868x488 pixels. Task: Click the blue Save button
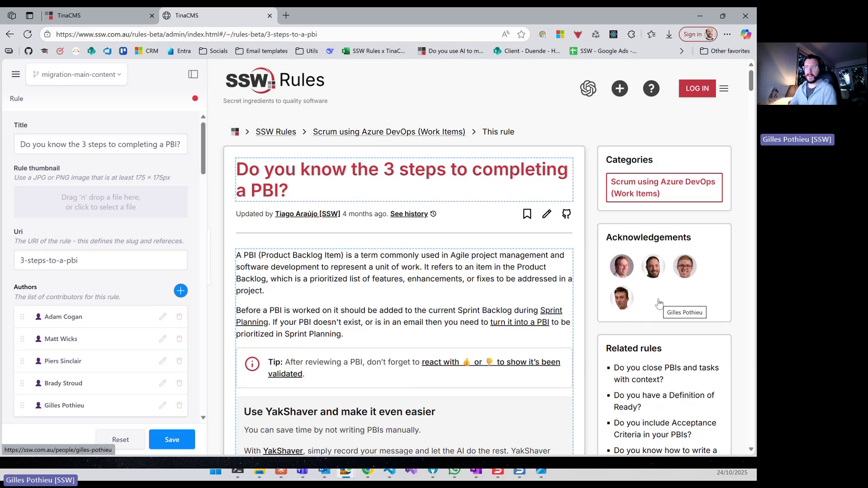172,439
